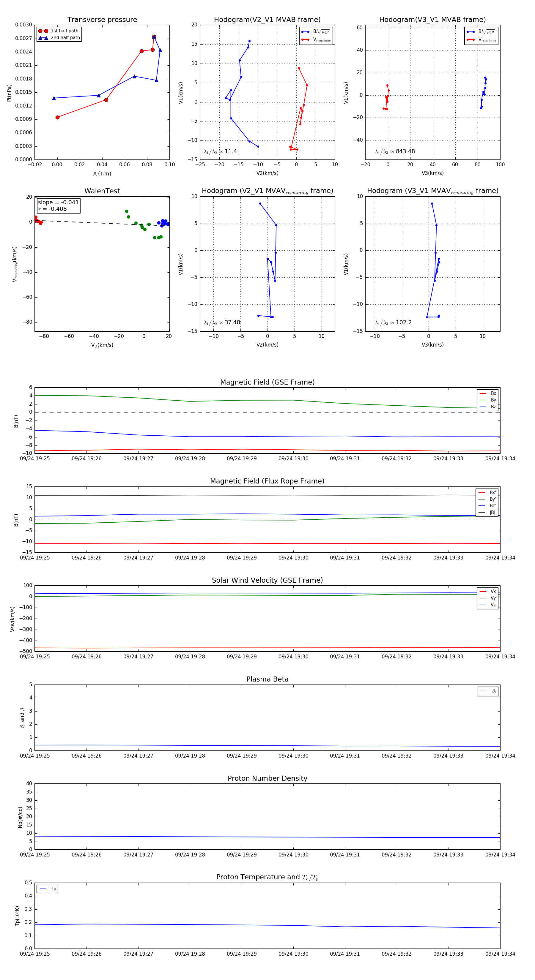The image size is (535, 980).
Task: Select the 'Magnetic Field (GSE Frame)' title
Action: [267, 382]
